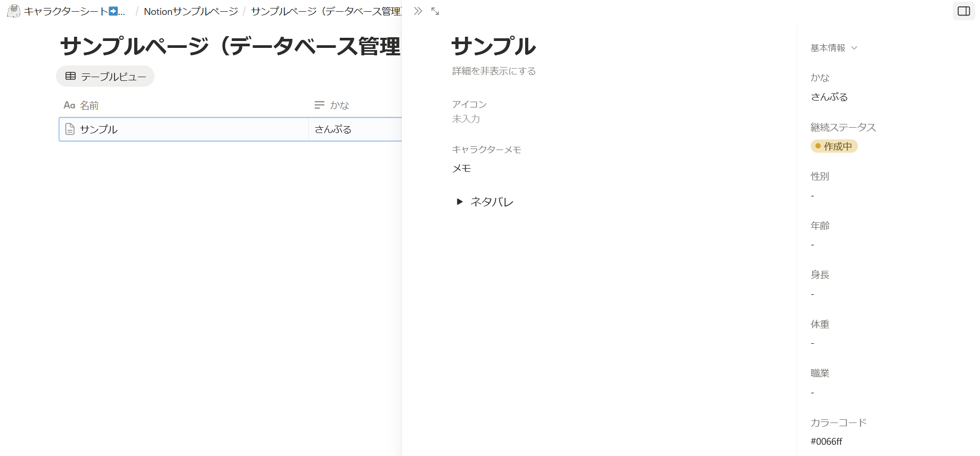Open the キャラクターシート breadcrumb link
This screenshot has height=456, width=980.
click(66, 11)
